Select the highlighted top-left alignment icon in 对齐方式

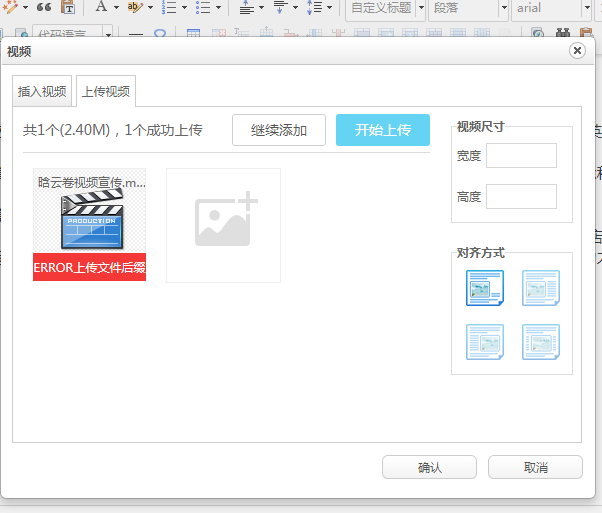coord(485,288)
